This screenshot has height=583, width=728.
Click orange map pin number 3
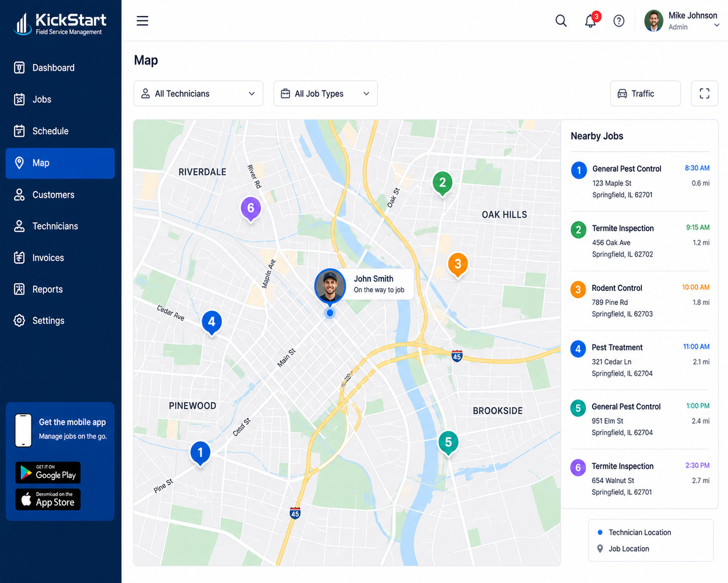point(457,264)
